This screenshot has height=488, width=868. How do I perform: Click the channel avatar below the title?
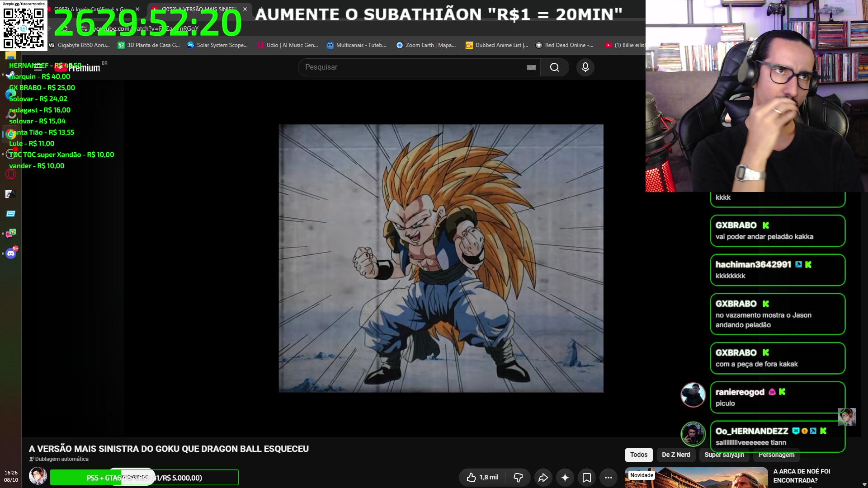click(x=38, y=476)
